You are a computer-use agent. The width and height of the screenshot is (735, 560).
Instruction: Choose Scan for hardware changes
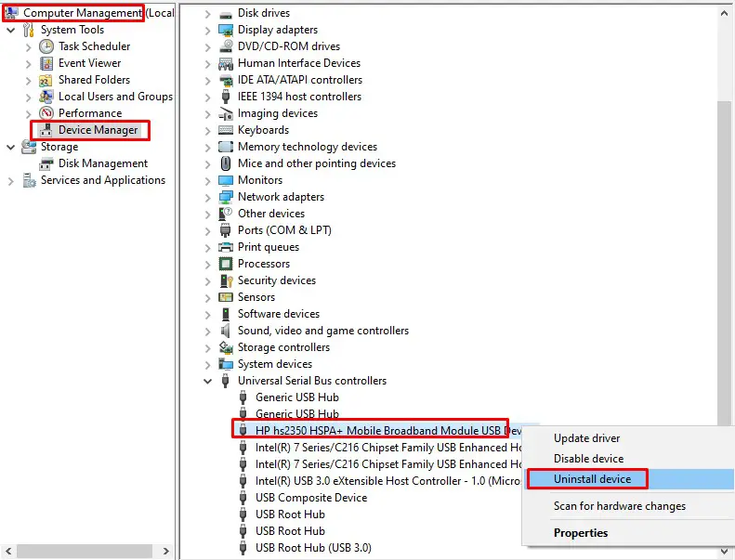pos(627,506)
